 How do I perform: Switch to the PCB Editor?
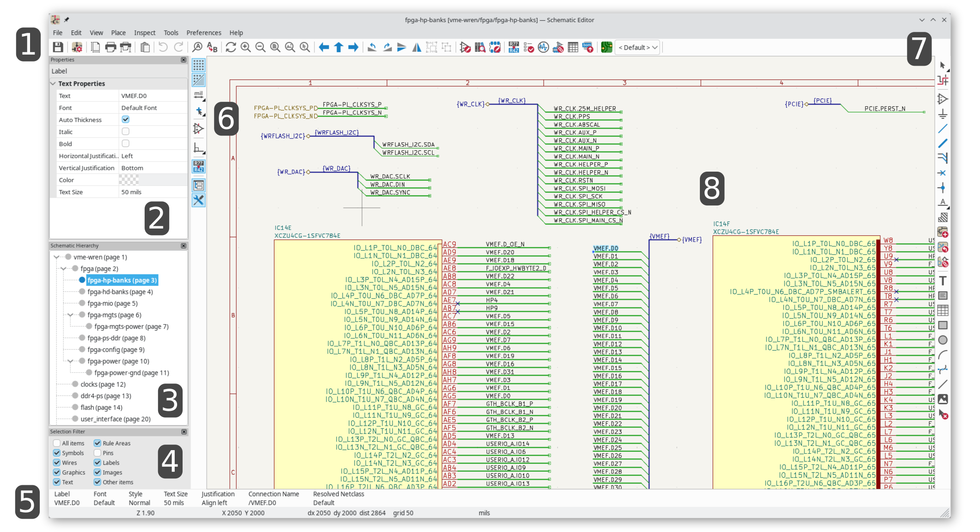coord(606,47)
